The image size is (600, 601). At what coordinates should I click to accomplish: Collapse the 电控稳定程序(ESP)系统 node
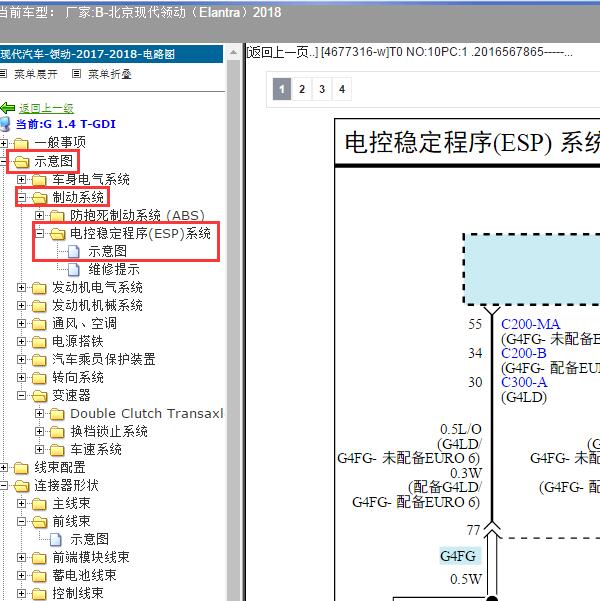click(x=39, y=233)
